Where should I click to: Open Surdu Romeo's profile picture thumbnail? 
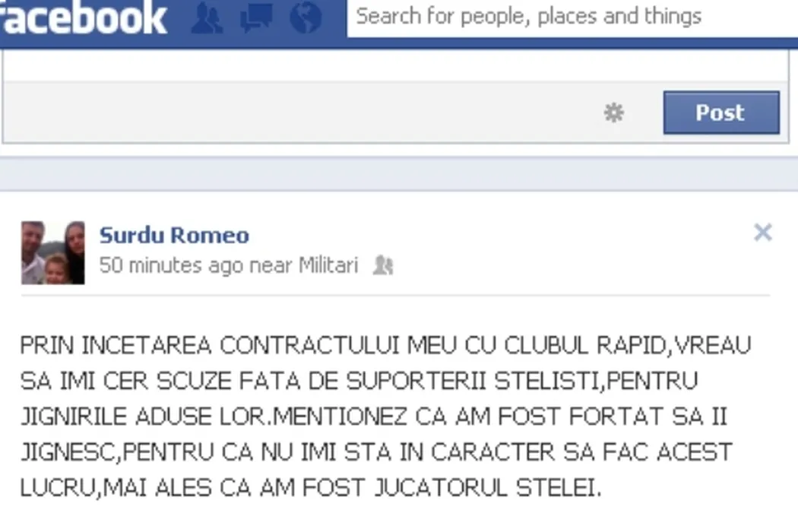tap(53, 252)
